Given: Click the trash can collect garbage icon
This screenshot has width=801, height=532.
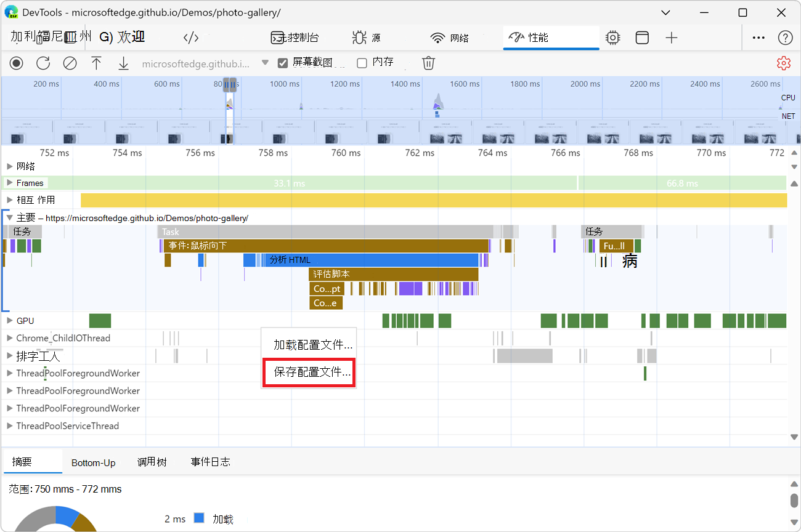Looking at the screenshot, I should [429, 63].
